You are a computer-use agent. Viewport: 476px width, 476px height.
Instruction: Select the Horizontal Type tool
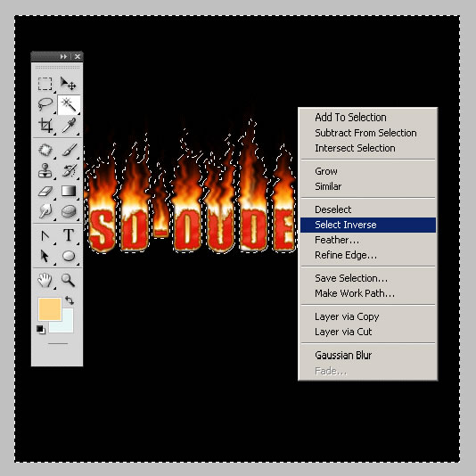click(69, 235)
